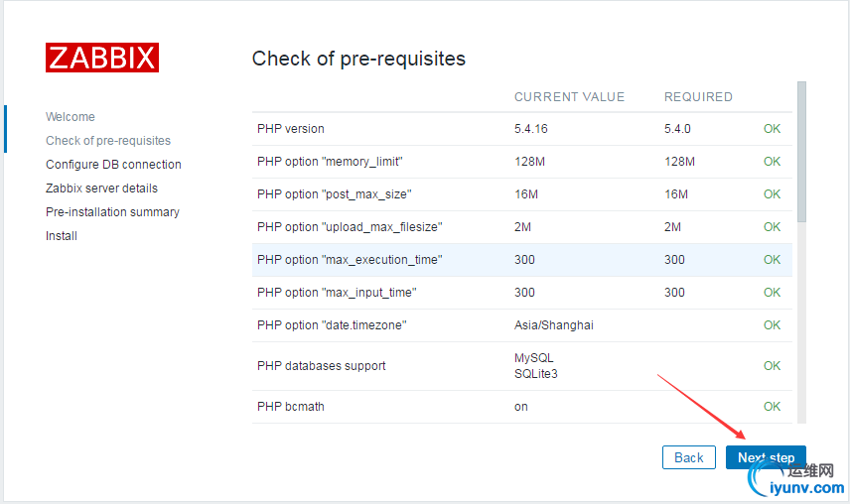Image resolution: width=850 pixels, height=504 pixels.
Task: Click the PHP databases support row
Action: click(521, 366)
